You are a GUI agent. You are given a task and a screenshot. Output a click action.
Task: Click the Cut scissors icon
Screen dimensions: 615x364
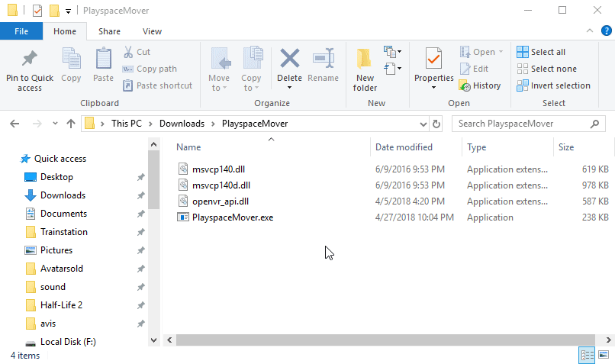coord(128,52)
